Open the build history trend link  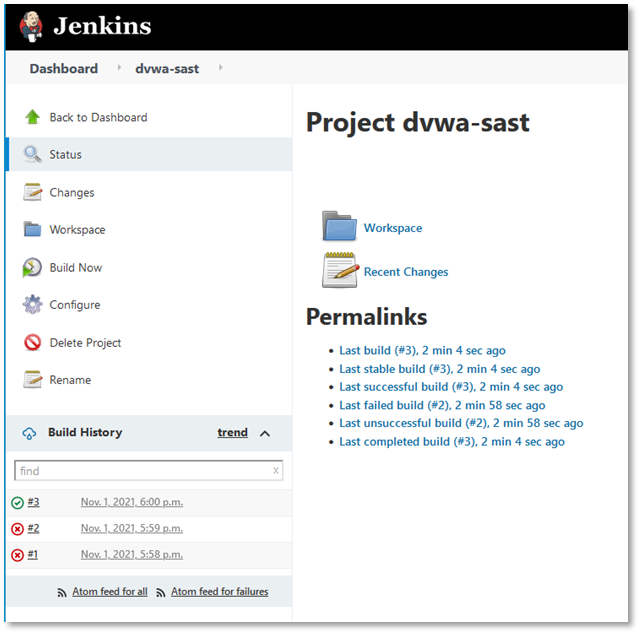(232, 433)
